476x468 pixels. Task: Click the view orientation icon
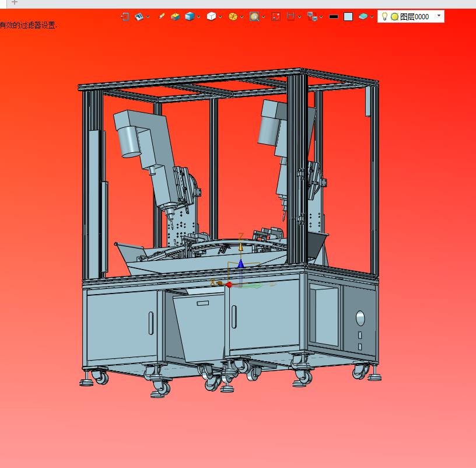coord(139,16)
